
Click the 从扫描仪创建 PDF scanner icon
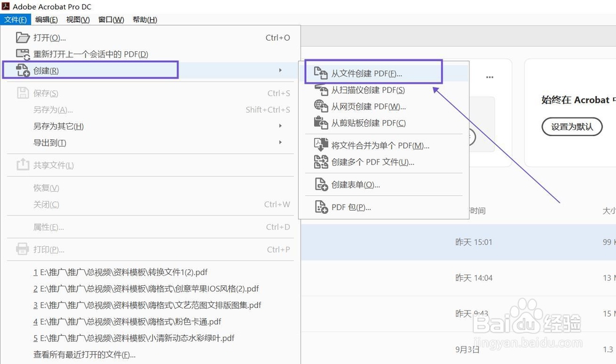click(320, 89)
